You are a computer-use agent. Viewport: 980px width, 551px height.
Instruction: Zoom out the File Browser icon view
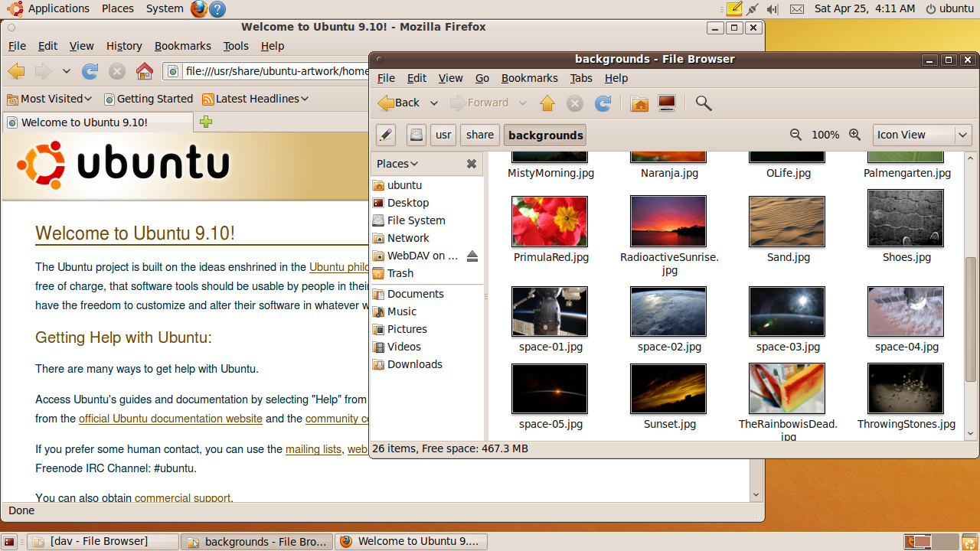(x=796, y=135)
